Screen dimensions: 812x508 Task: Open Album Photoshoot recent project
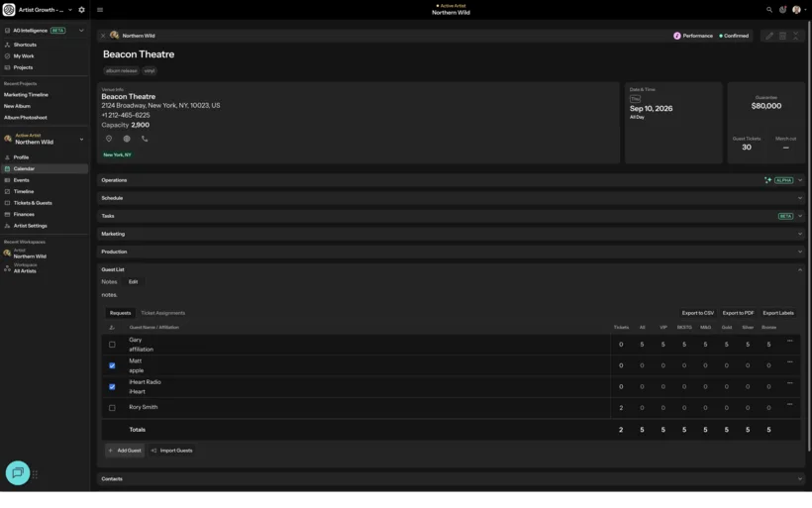point(26,118)
